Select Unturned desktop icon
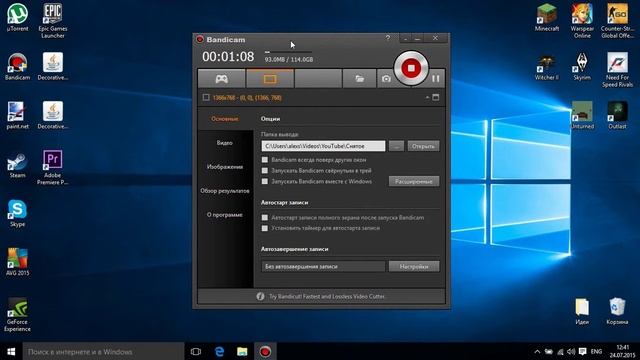Image resolution: width=640 pixels, height=360 pixels. (x=582, y=115)
